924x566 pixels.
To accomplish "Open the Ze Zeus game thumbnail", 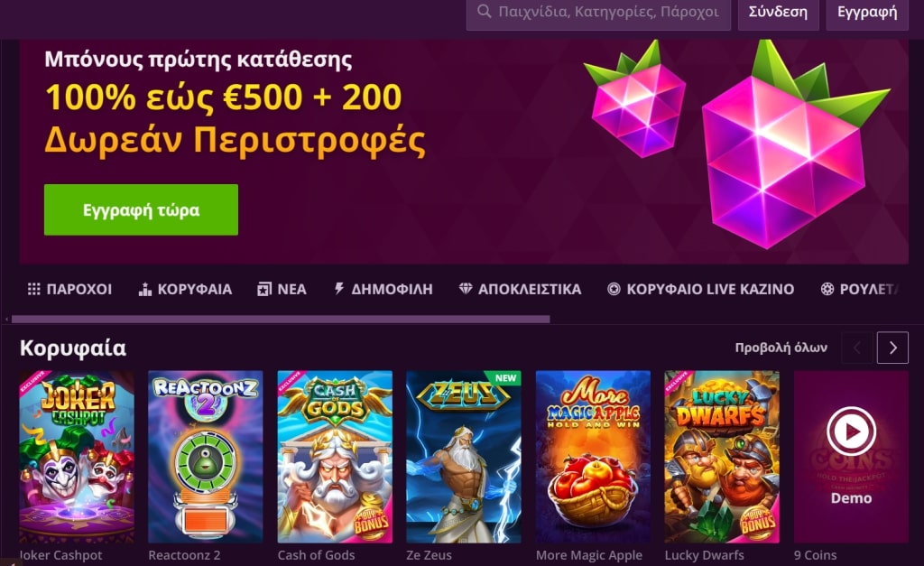I will [464, 457].
